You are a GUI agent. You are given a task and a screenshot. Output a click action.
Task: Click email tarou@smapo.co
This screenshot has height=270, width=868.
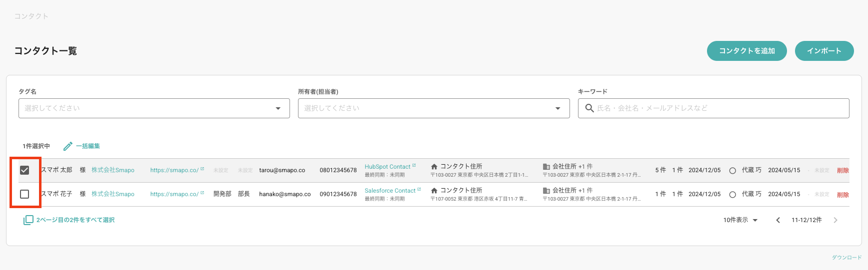[282, 170]
